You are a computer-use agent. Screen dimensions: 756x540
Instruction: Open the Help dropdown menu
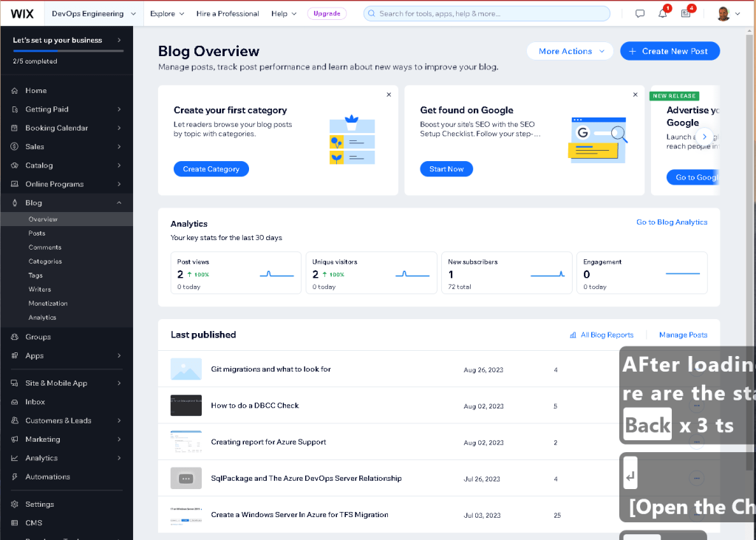pos(284,13)
